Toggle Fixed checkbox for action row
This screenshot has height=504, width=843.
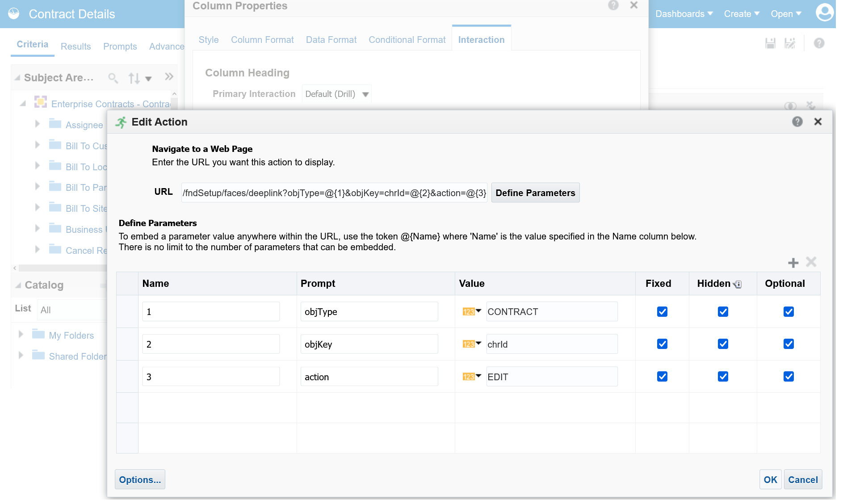point(662,377)
